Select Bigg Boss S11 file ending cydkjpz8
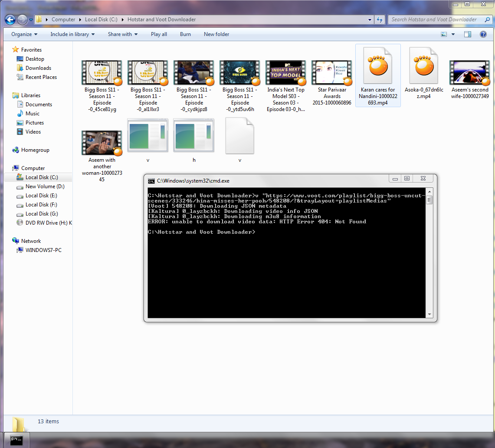495x448 pixels. click(x=194, y=86)
